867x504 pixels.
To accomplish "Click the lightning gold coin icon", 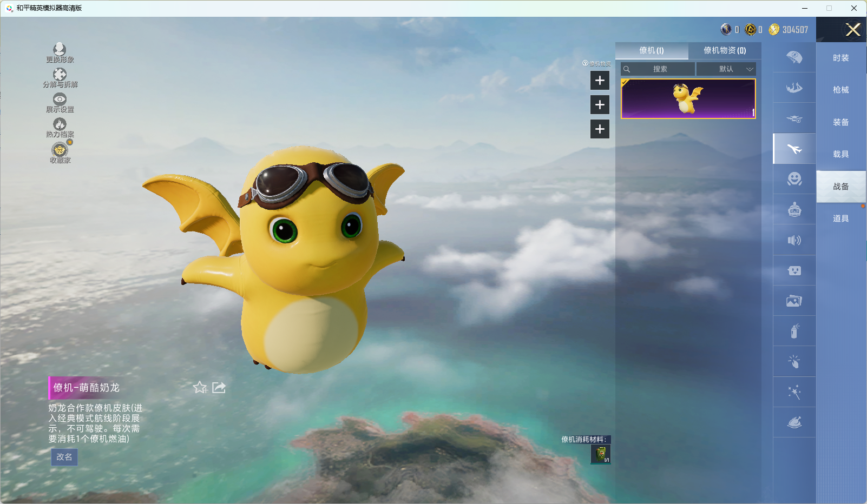I will [774, 29].
